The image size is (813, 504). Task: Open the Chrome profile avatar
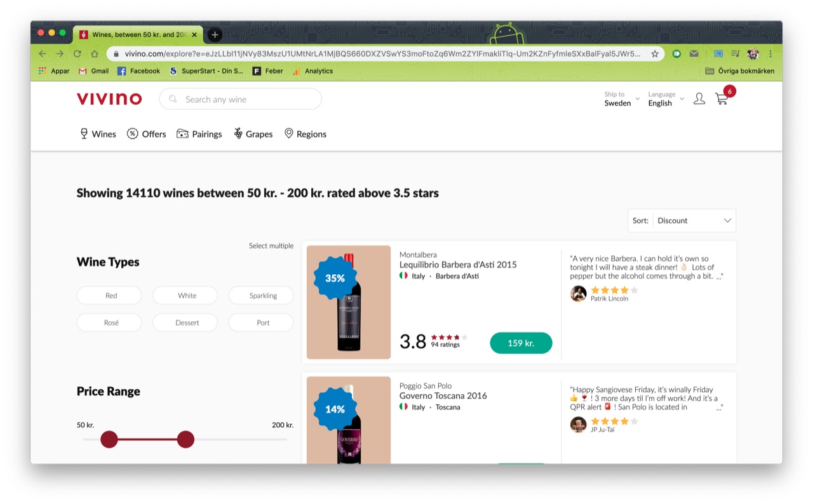click(753, 54)
